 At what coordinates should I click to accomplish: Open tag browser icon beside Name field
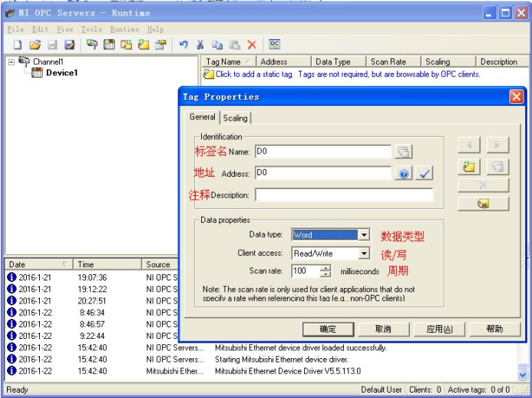[x=403, y=152]
